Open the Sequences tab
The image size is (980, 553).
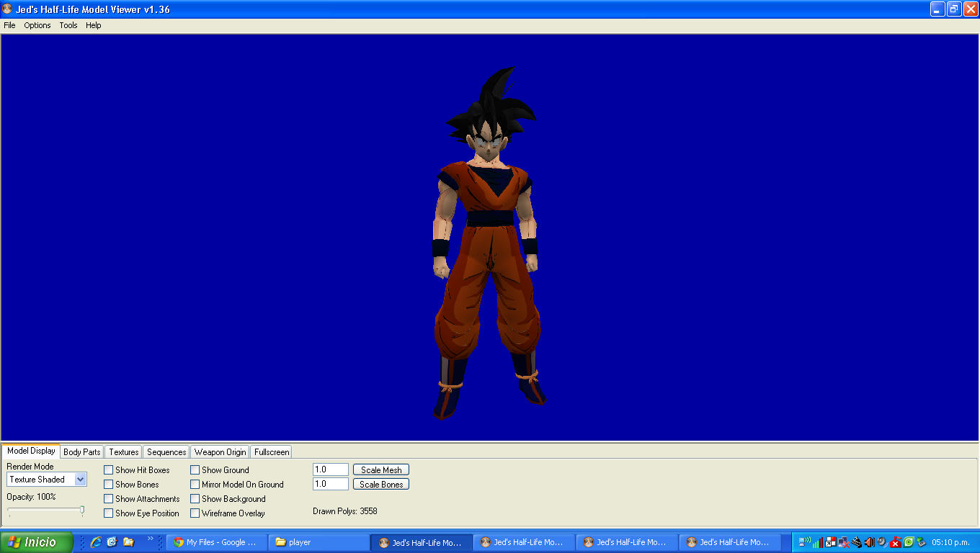coord(166,451)
